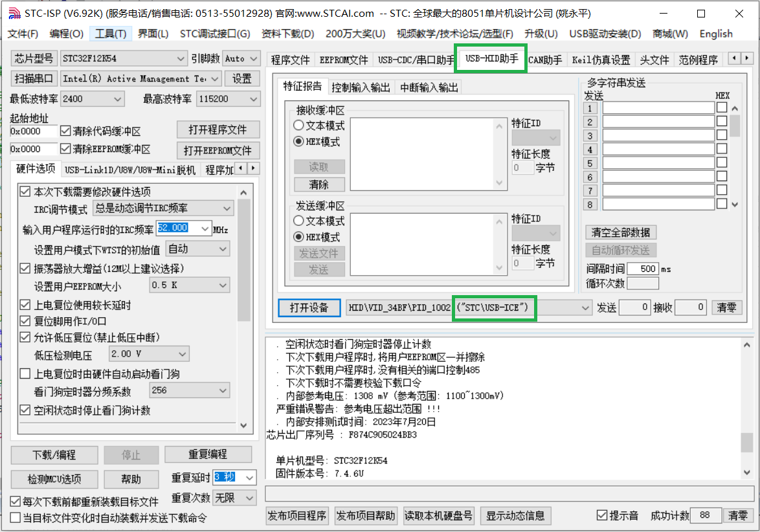Screen dimensions: 760x532
Task: Switch to 程序文件 tab
Action: pyautogui.click(x=290, y=60)
